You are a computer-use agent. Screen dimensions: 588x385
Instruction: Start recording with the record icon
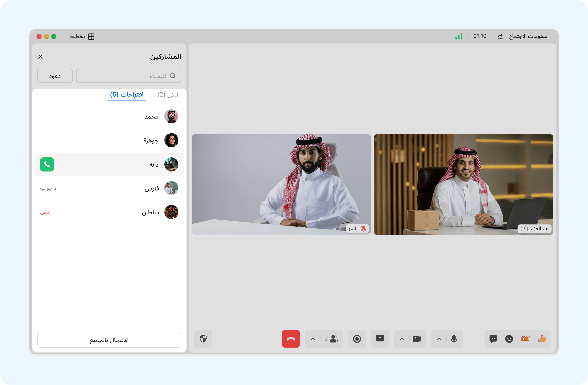357,339
